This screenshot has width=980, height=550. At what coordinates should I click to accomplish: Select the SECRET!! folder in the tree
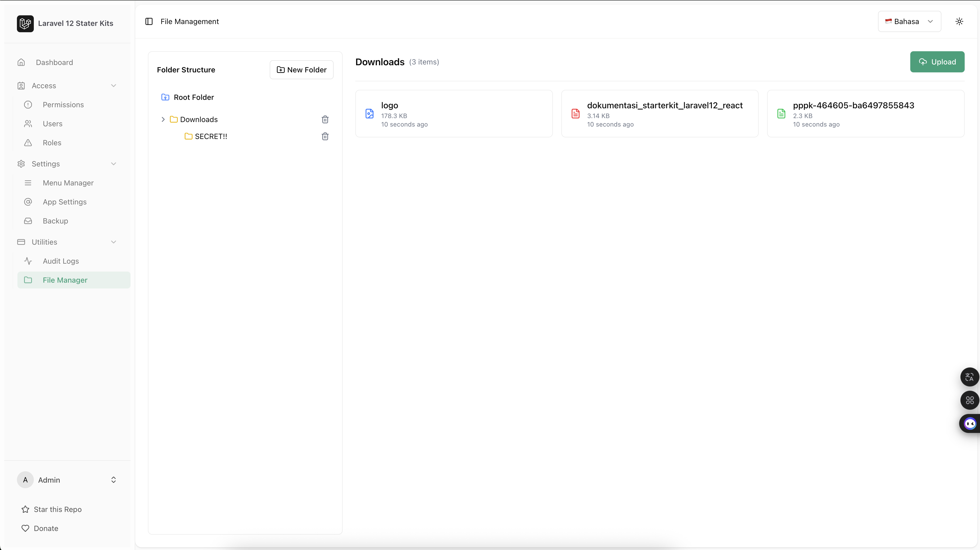point(211,136)
